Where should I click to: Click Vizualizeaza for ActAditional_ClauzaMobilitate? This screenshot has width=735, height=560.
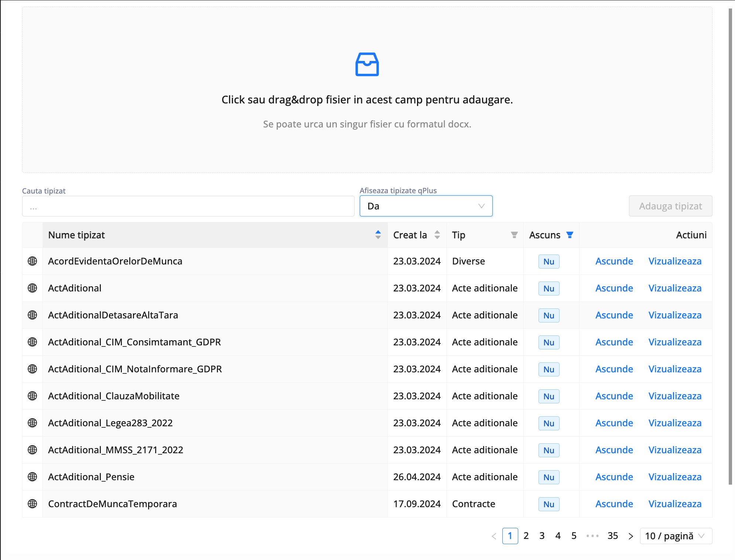pyautogui.click(x=675, y=396)
